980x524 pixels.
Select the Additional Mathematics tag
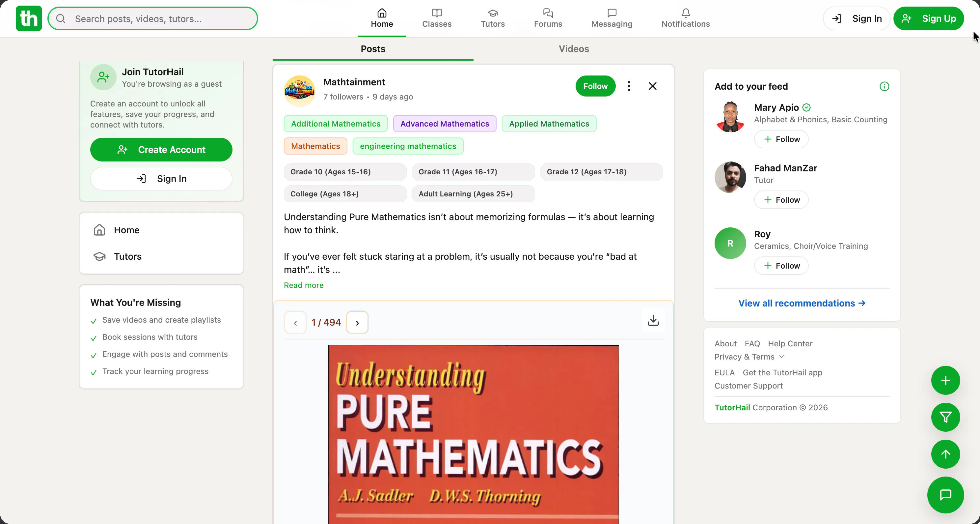[336, 124]
